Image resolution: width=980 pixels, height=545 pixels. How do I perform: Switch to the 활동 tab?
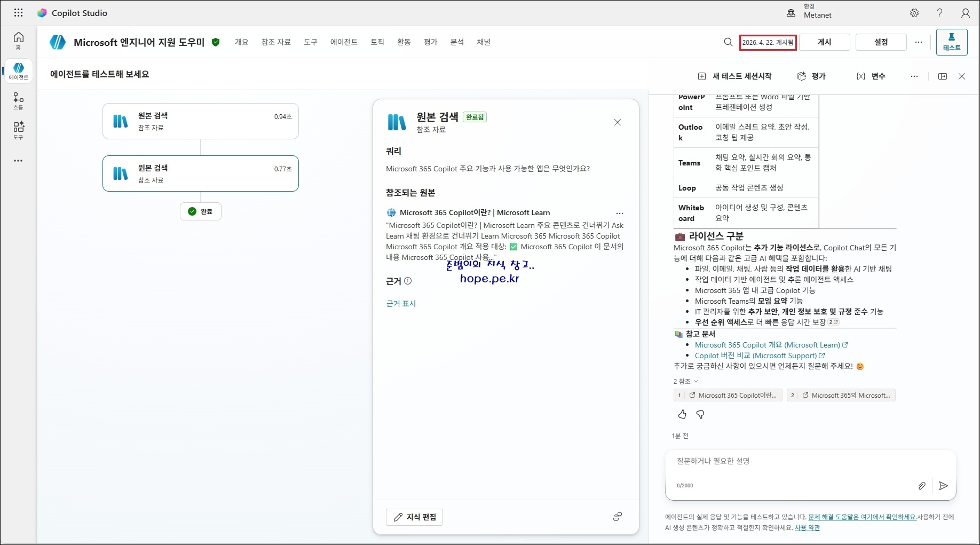click(x=404, y=42)
